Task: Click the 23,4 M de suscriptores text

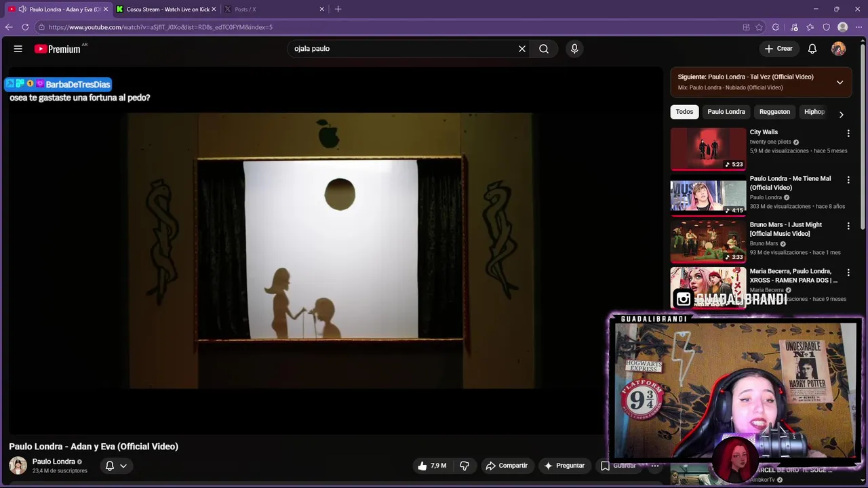Action: coord(60,471)
